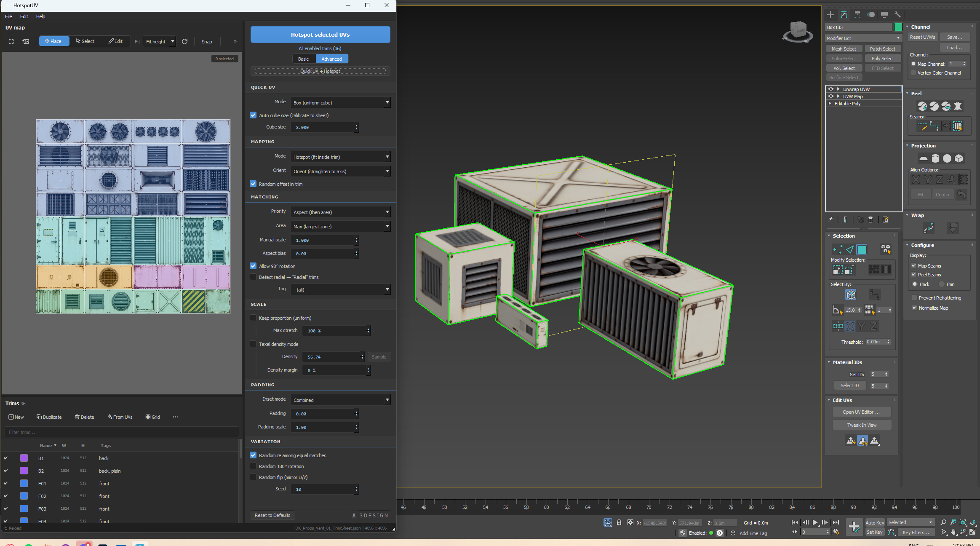
Task: Open the File menu
Action: tap(8, 16)
